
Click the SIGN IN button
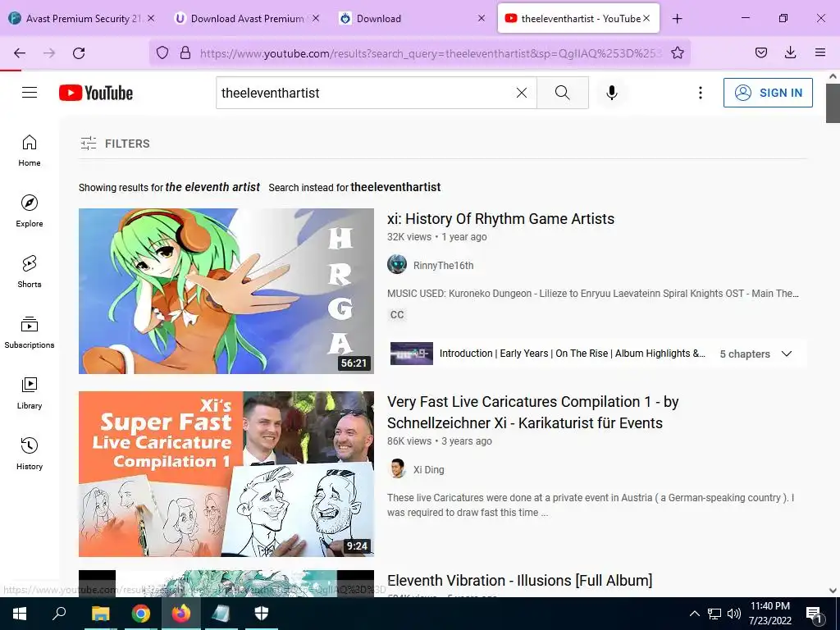[768, 93]
